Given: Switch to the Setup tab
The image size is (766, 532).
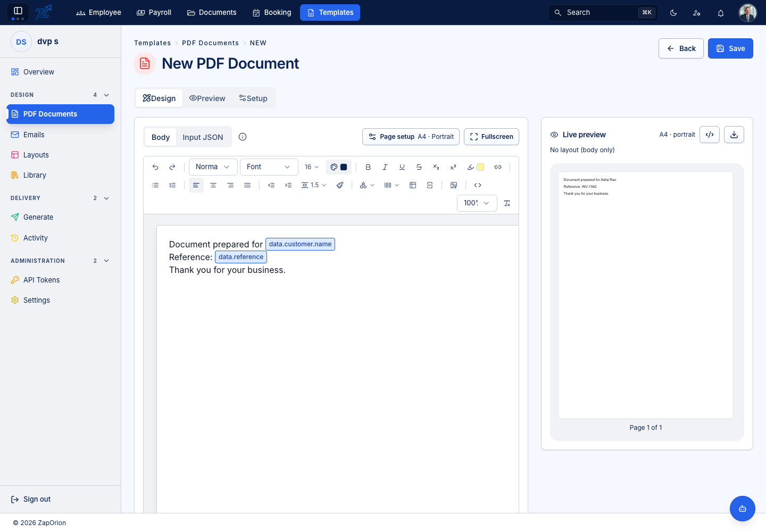Looking at the screenshot, I should 253,98.
